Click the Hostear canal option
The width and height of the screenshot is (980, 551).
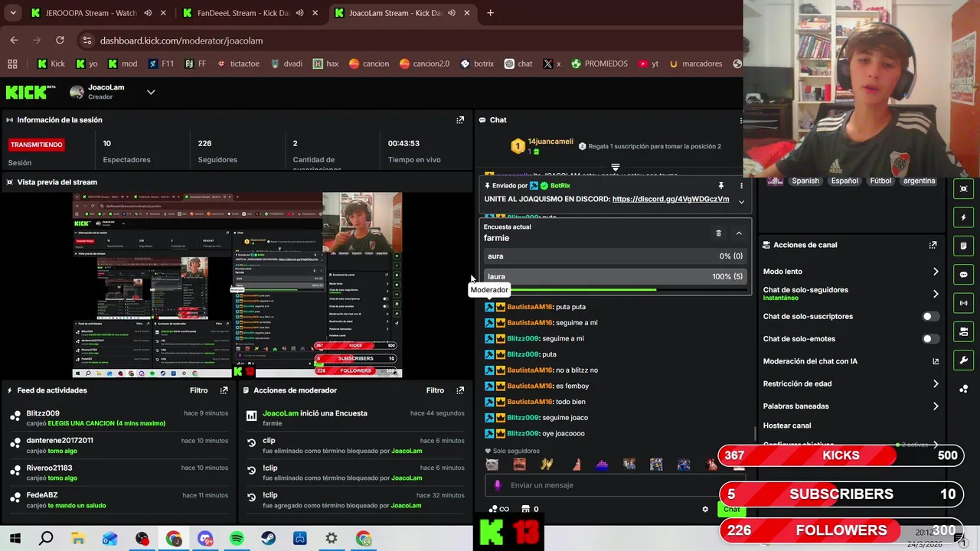(787, 425)
